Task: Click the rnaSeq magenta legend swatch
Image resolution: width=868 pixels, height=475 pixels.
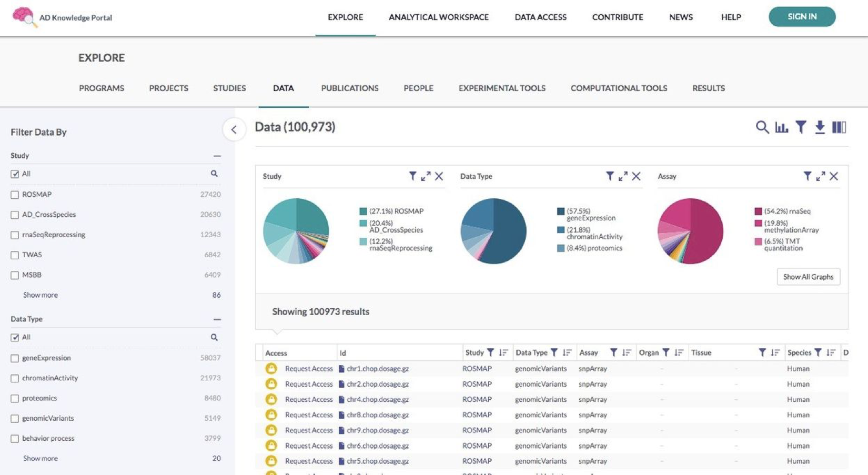Action: (758, 211)
